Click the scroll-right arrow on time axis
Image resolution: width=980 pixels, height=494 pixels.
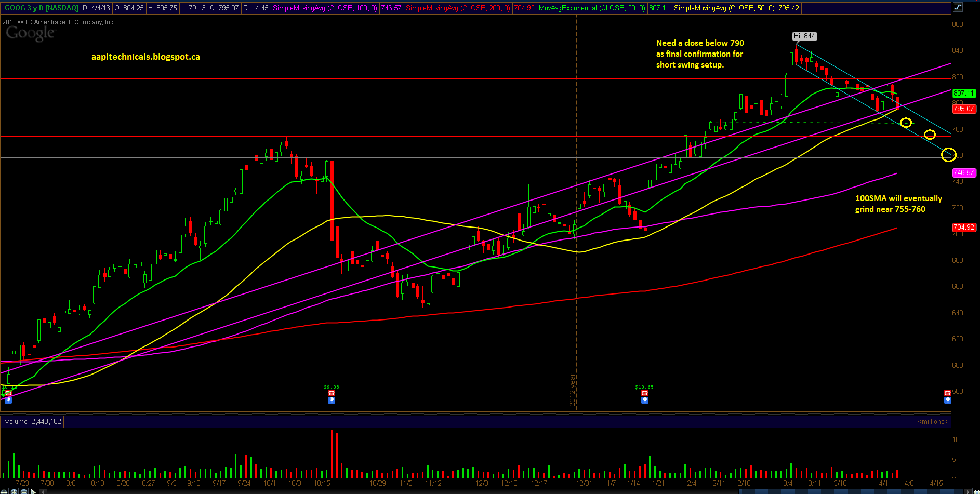(x=968, y=491)
